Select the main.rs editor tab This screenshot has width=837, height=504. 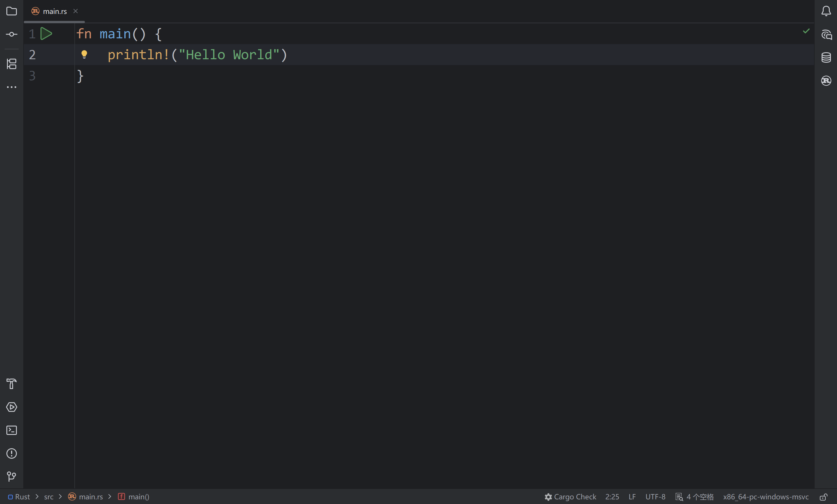(x=54, y=11)
